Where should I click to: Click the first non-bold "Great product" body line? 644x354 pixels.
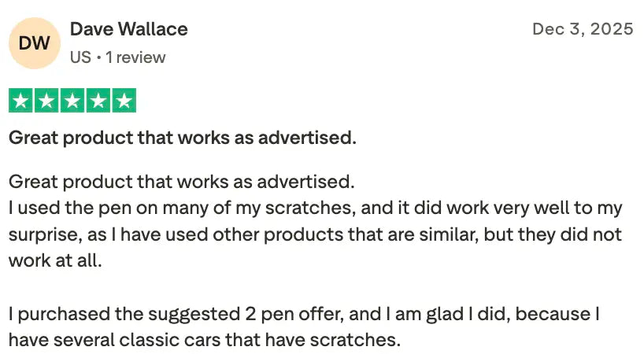click(x=182, y=183)
